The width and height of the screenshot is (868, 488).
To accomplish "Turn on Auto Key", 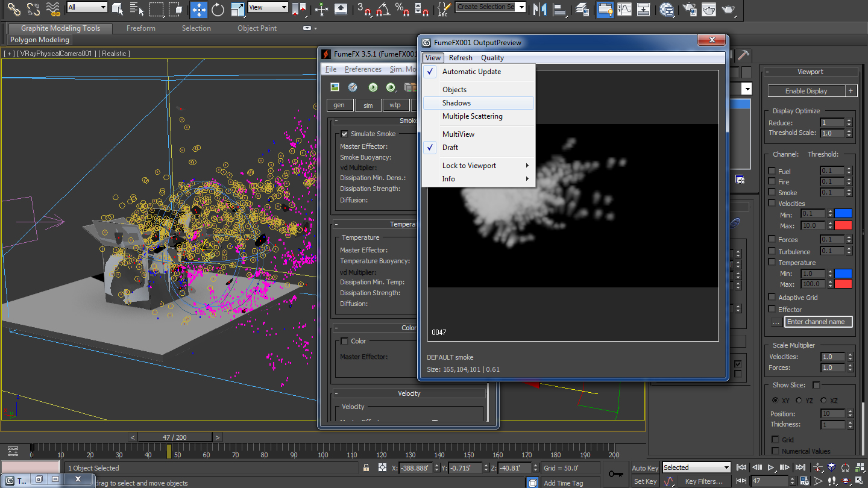I will (x=645, y=468).
